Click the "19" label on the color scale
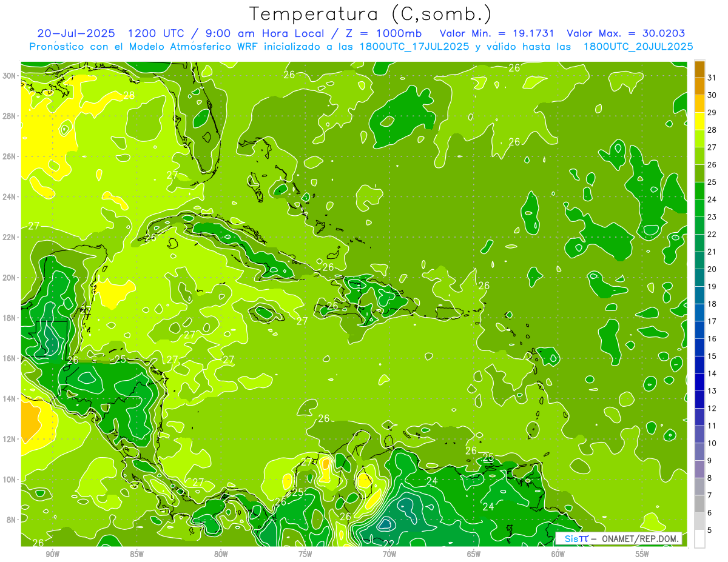The height and width of the screenshot is (562, 728). click(712, 287)
